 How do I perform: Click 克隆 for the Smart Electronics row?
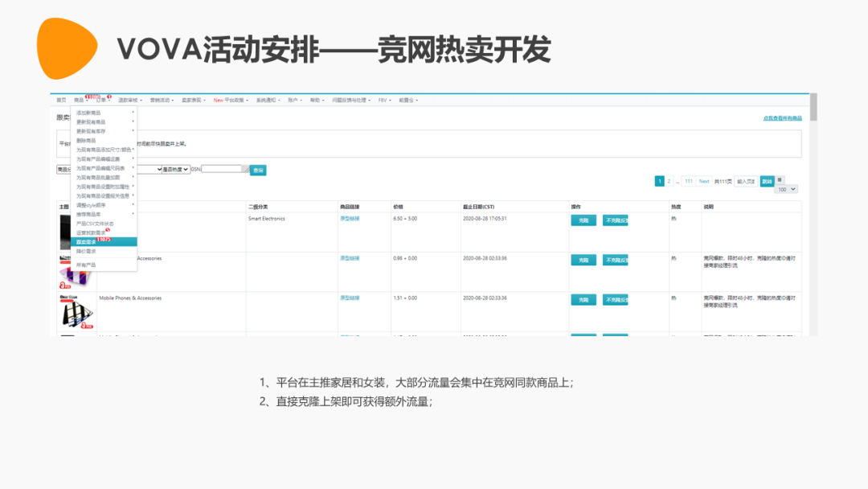pyautogui.click(x=583, y=220)
